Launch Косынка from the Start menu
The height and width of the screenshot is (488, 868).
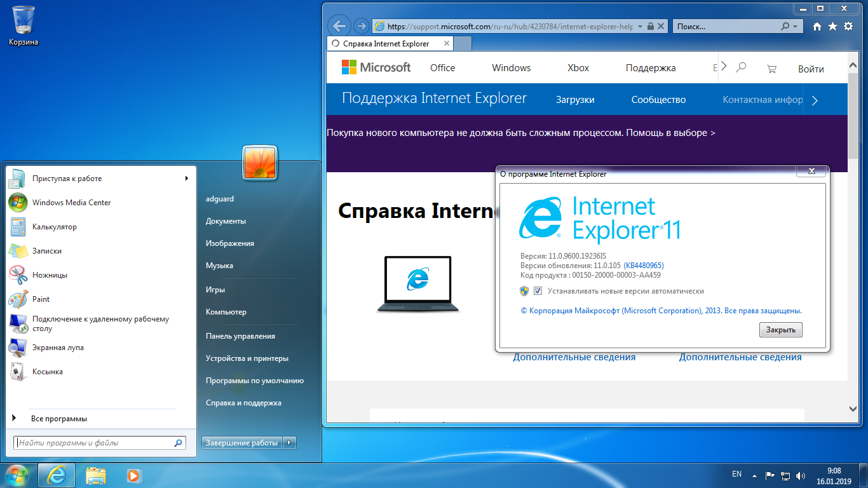coord(102,372)
